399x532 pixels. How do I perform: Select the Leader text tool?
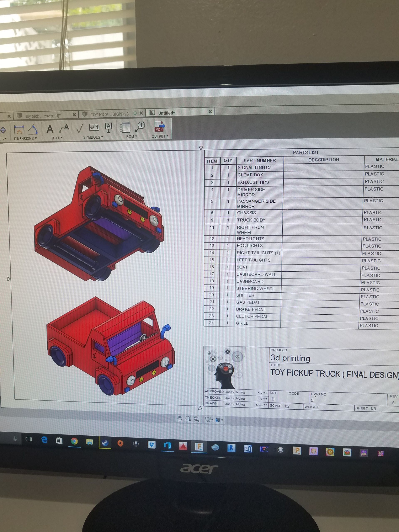tap(64, 128)
